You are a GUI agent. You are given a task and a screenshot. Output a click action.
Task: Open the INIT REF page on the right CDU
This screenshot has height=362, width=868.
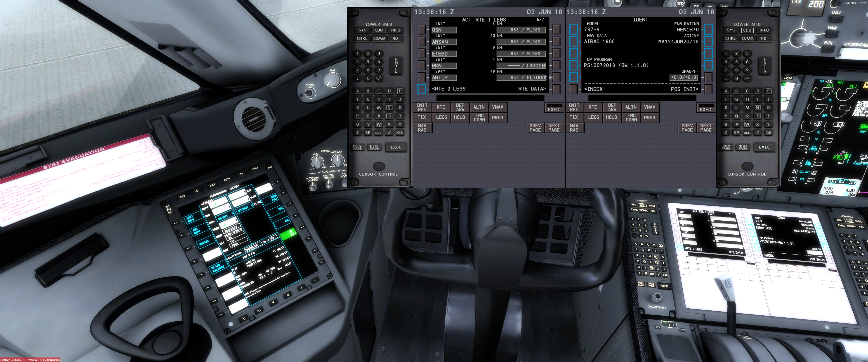coord(574,107)
